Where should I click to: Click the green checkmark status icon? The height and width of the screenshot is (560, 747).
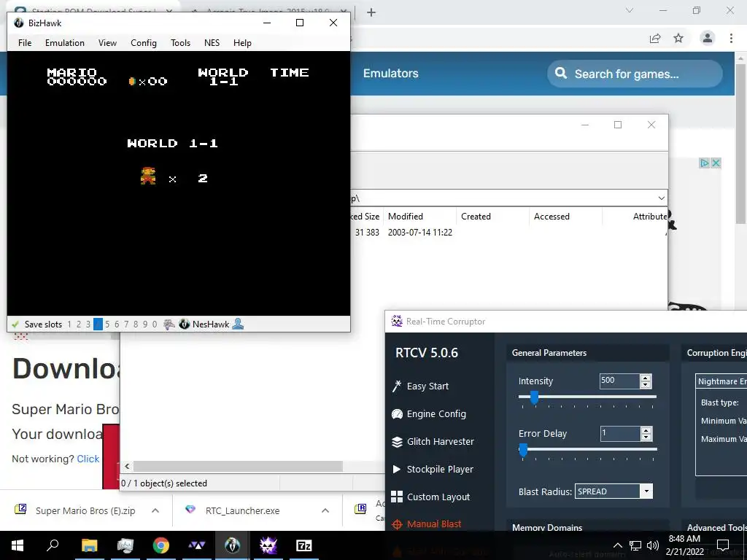pos(15,324)
